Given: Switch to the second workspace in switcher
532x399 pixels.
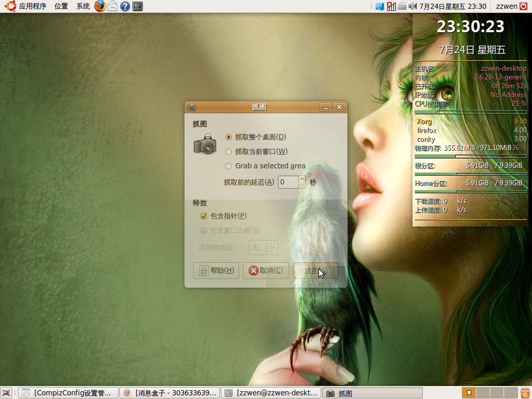Looking at the screenshot, I should click(x=483, y=393).
